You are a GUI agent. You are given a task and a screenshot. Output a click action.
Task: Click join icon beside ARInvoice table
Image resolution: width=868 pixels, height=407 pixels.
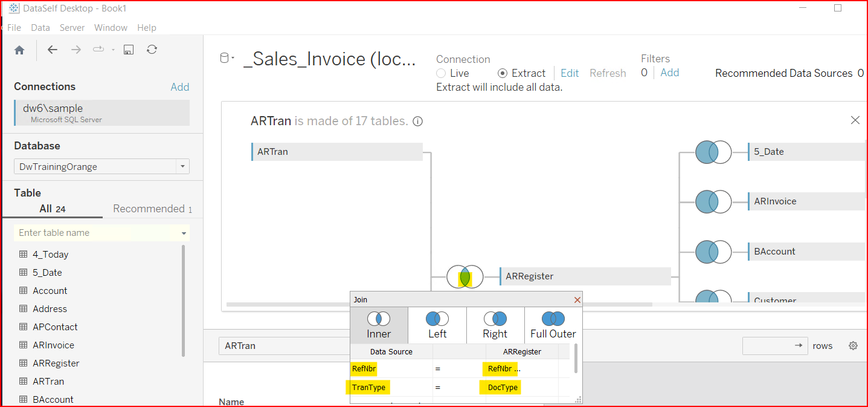tap(713, 201)
